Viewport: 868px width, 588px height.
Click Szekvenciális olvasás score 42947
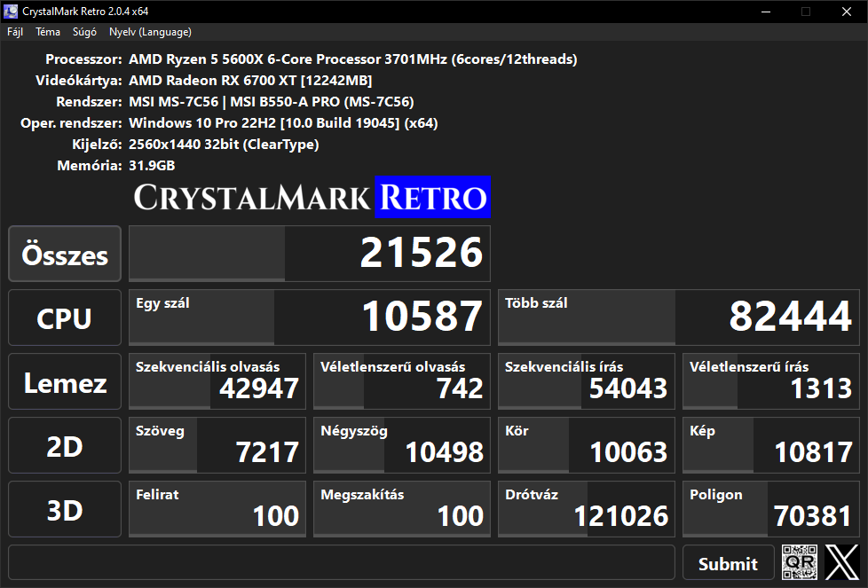217,381
